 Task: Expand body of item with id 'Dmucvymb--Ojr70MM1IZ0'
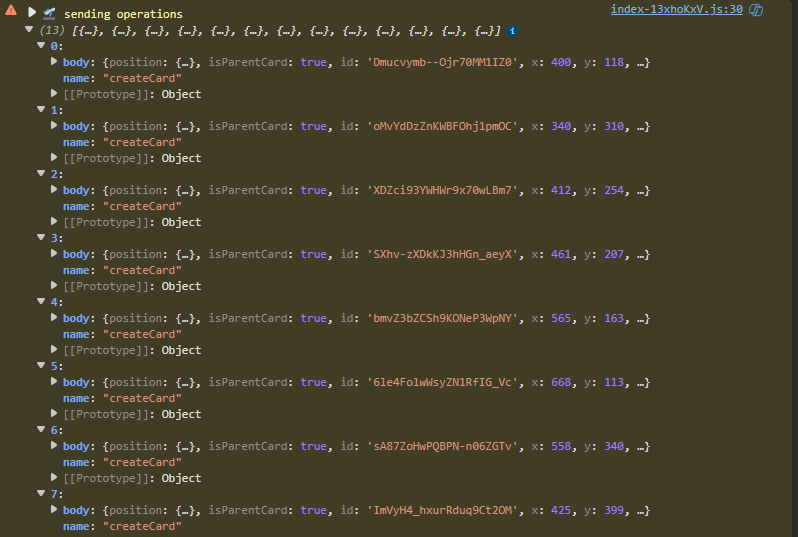tap(54, 62)
